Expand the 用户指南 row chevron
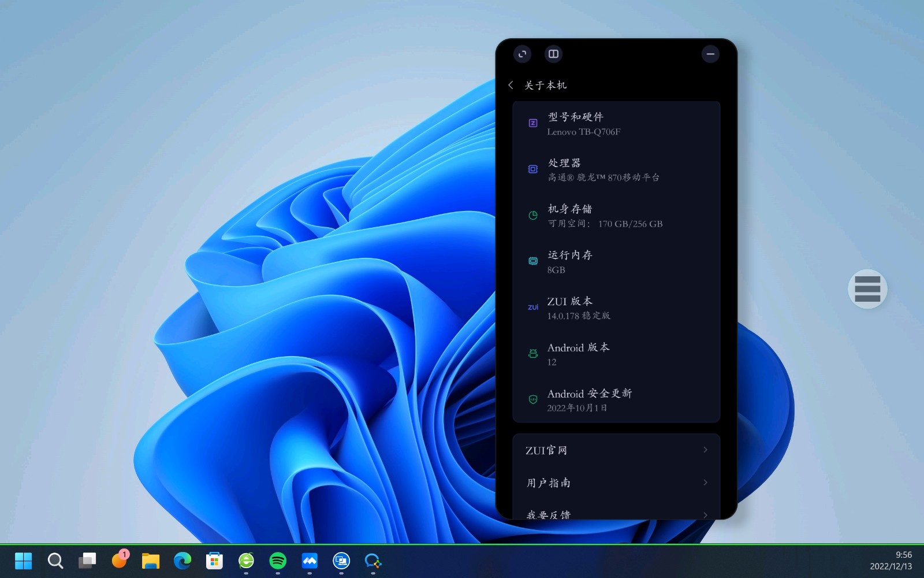Screen dimensions: 924x578 pyautogui.click(x=705, y=482)
